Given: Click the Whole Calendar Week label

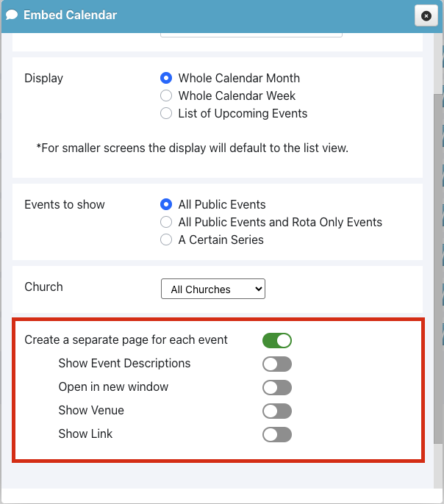Looking at the screenshot, I should point(237,96).
